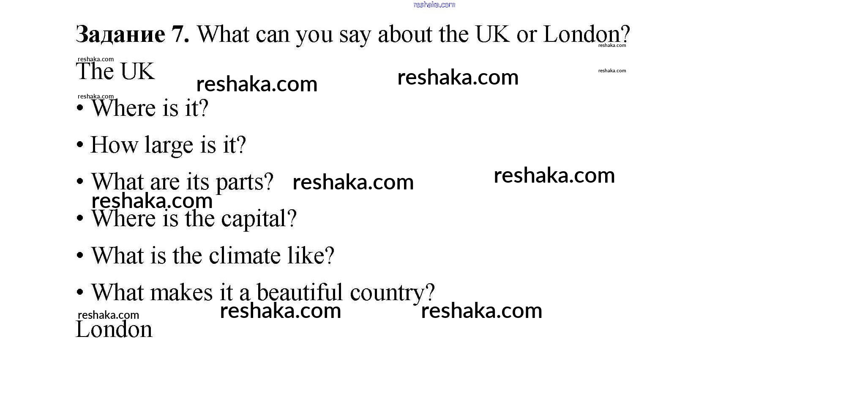Viewport: 868px width, 397px height.
Task: Click tiny reshaka.com watermark under title's question mark
Action: click(x=612, y=45)
